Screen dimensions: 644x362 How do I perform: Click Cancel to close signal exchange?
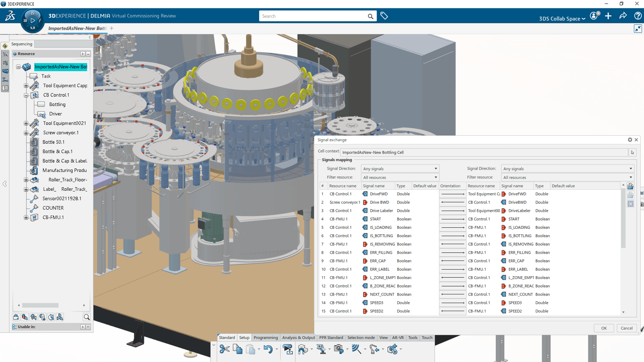point(626,327)
